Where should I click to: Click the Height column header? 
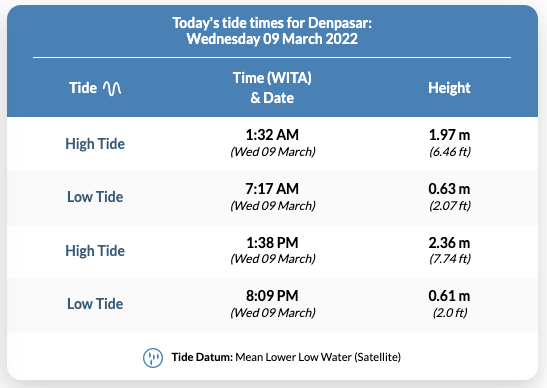(x=449, y=88)
